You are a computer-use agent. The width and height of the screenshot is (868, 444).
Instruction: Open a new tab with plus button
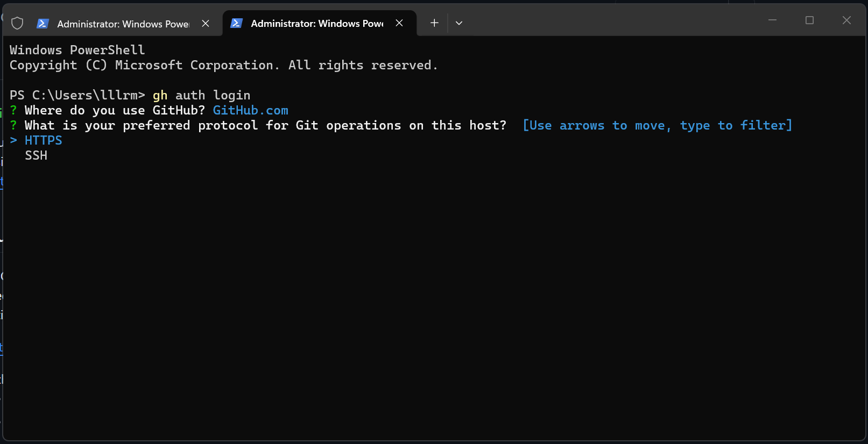click(434, 23)
